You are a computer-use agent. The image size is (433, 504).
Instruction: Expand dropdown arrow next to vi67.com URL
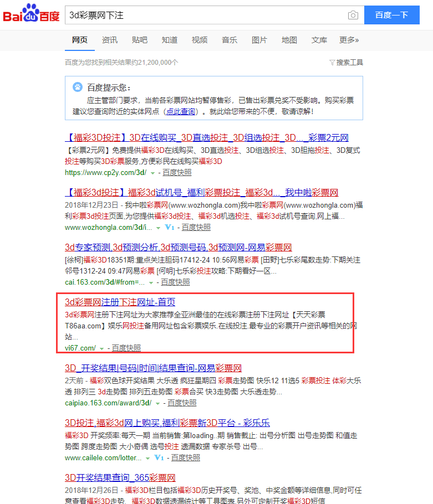click(x=101, y=348)
